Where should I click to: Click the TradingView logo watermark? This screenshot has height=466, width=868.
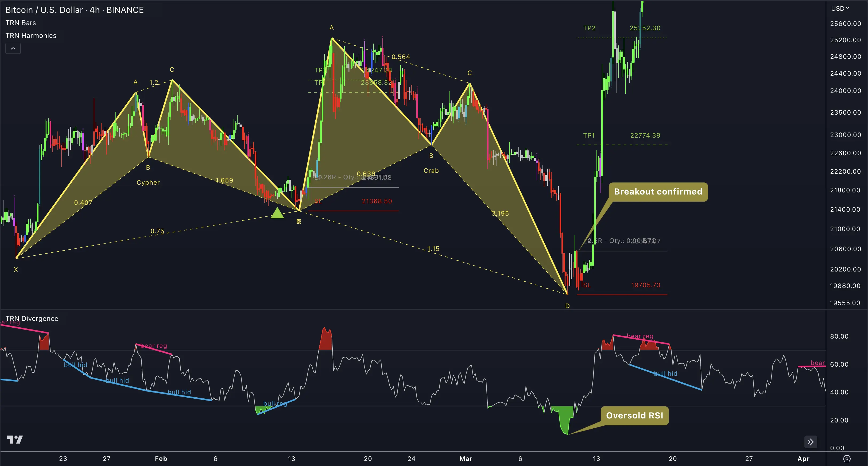15,440
